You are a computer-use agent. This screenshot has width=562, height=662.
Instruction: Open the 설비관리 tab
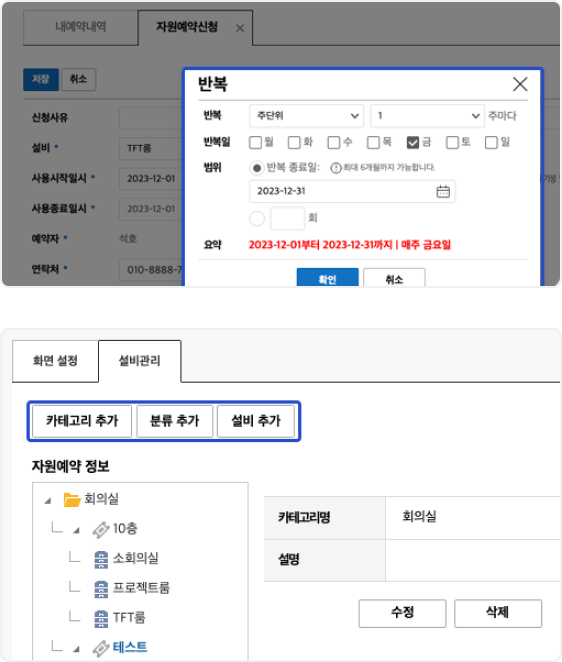point(140,361)
